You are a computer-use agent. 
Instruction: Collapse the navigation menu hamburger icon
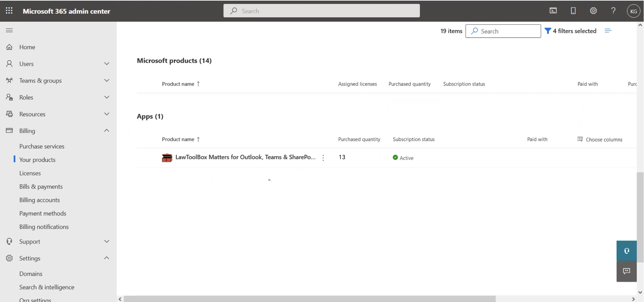(x=9, y=30)
